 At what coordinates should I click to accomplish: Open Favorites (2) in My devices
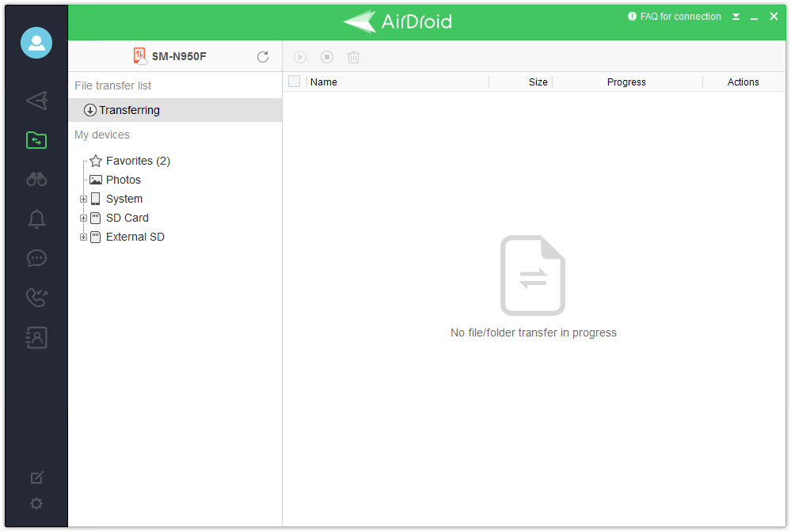click(137, 161)
